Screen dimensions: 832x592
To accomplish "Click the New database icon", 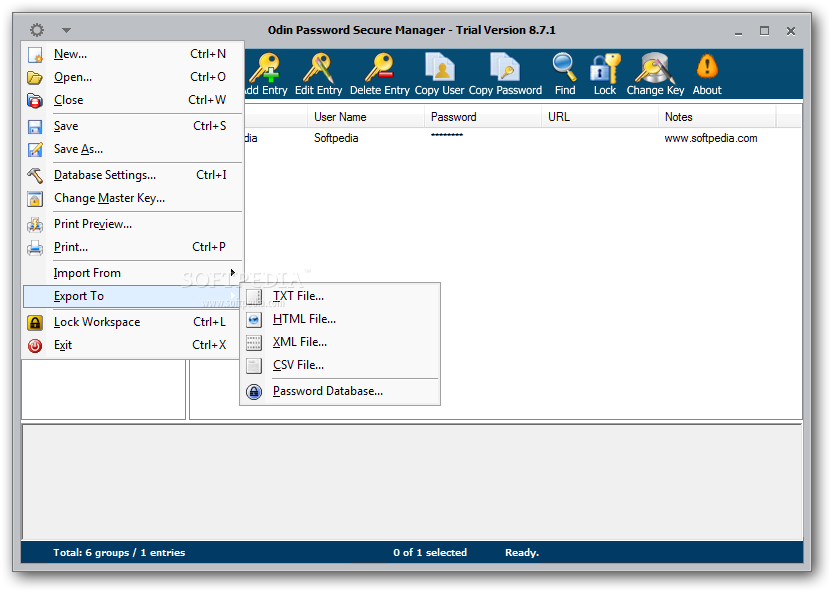I will pos(35,55).
